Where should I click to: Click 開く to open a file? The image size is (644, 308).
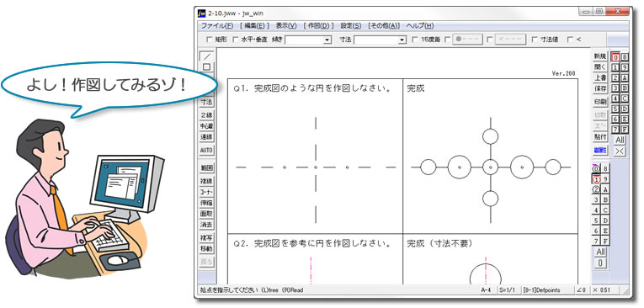[x=600, y=67]
